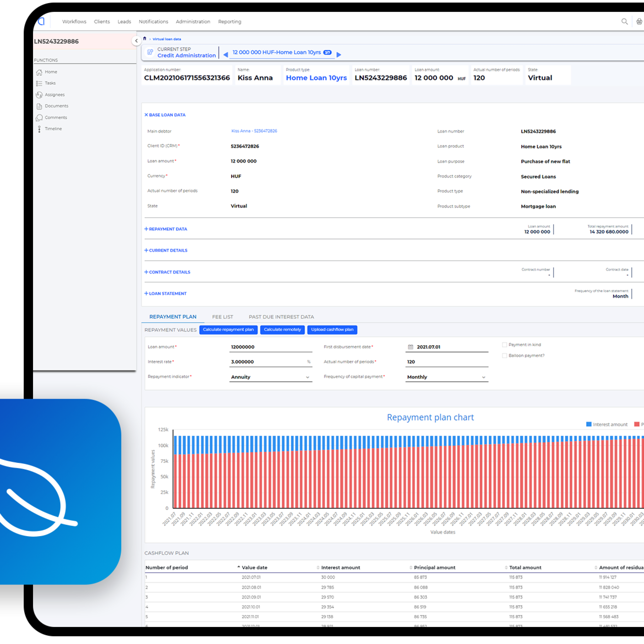Open the Timeline icon in sidebar

tap(39, 129)
